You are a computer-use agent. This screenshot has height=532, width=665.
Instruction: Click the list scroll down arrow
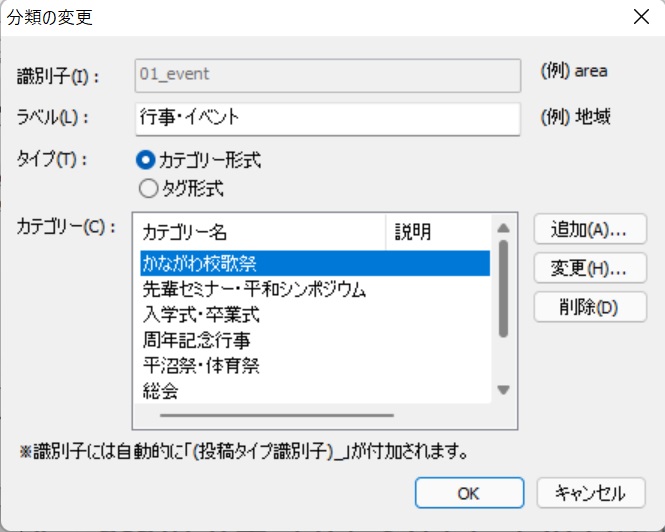(x=503, y=390)
